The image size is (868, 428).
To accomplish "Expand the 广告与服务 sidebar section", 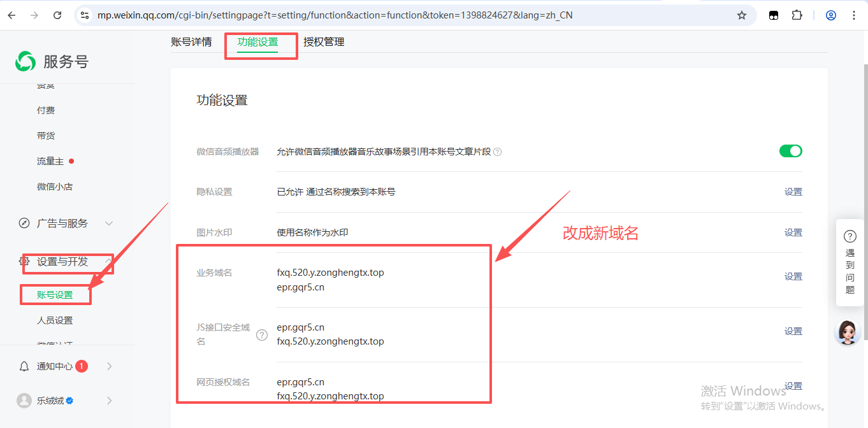I will [x=109, y=224].
